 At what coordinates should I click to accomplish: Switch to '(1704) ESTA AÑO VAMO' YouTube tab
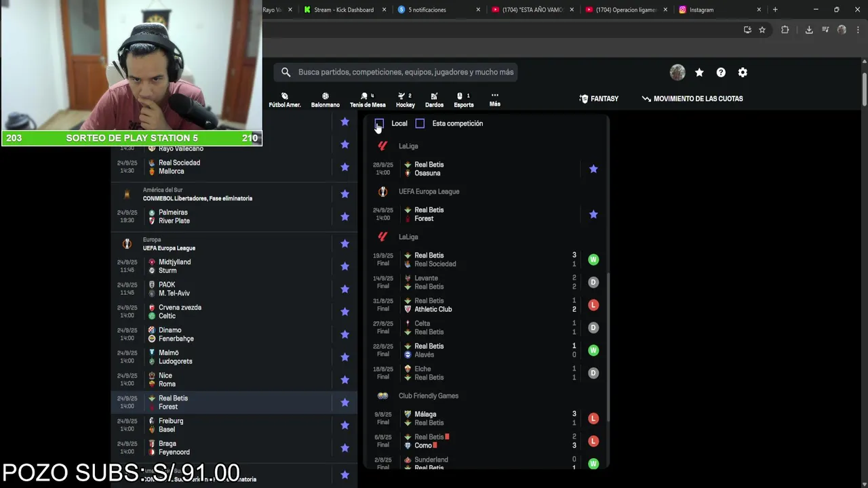[532, 10]
